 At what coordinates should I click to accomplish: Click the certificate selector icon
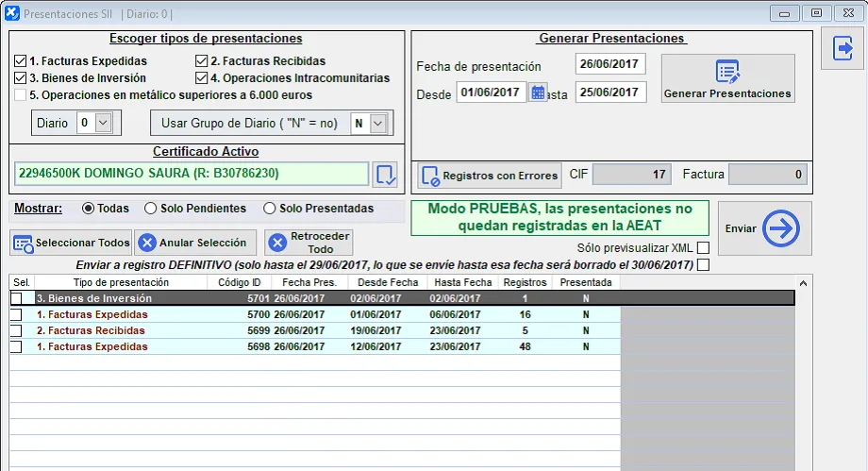(x=385, y=175)
